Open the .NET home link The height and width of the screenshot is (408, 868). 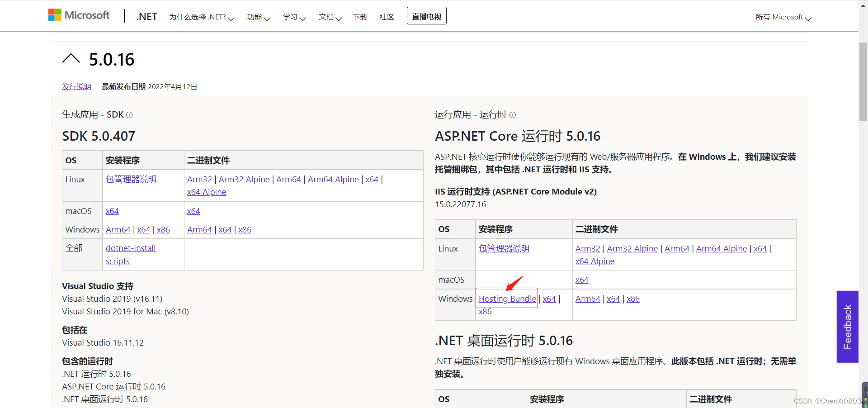coord(146,16)
